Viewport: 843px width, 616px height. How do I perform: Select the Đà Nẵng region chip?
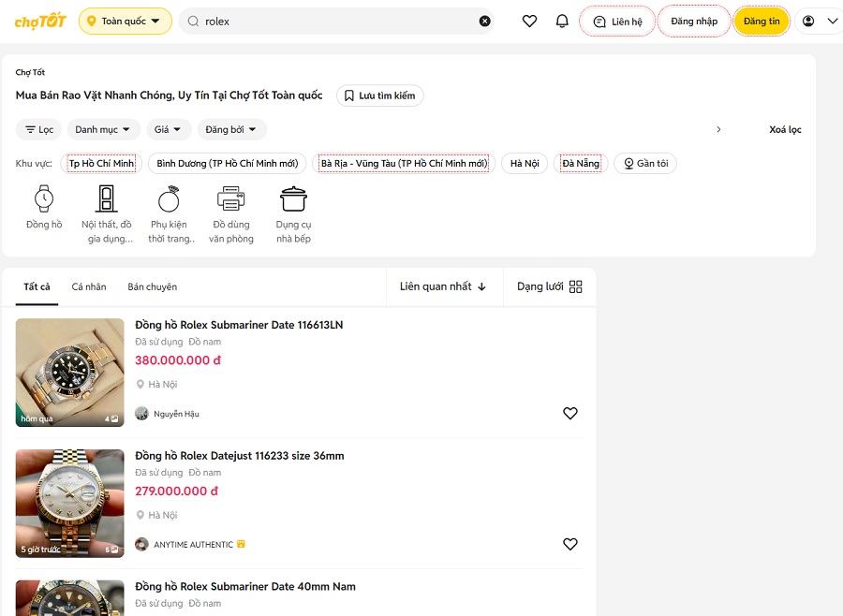(581, 164)
